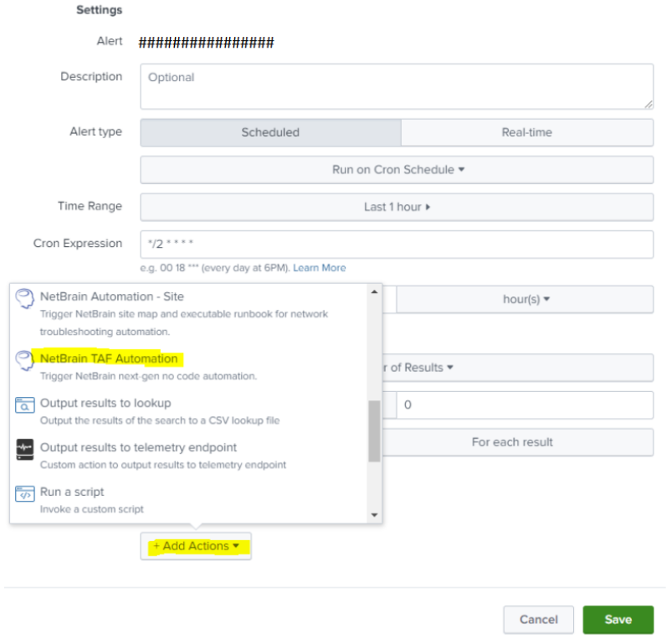
Task: Click the Output results to lookup icon
Action: click(24, 405)
